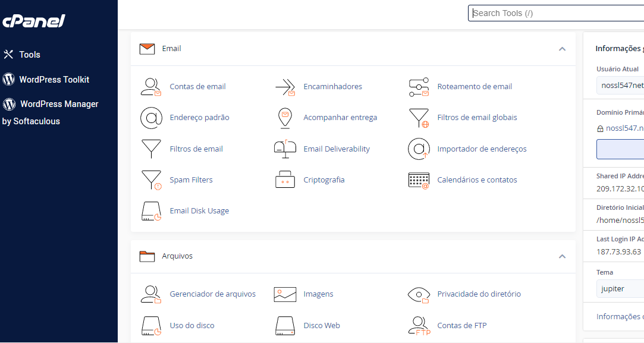The width and height of the screenshot is (644, 343).
Task: Focus the Search Tools input field
Action: point(556,13)
